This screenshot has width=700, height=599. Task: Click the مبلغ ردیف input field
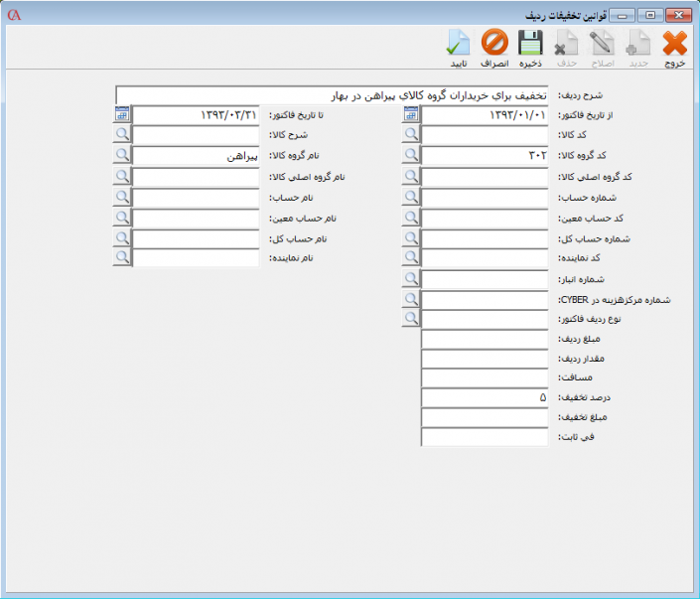(x=485, y=339)
